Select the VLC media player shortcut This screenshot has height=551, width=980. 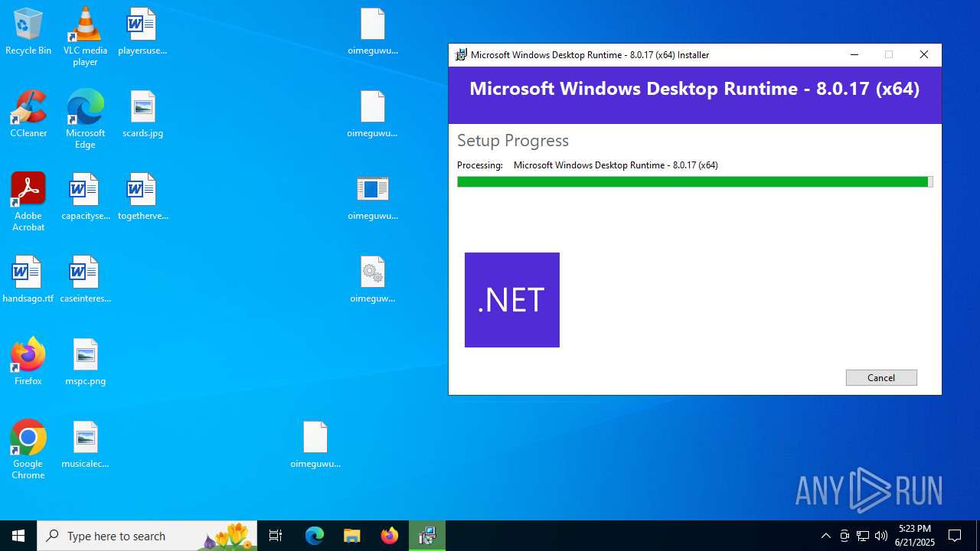(85, 37)
